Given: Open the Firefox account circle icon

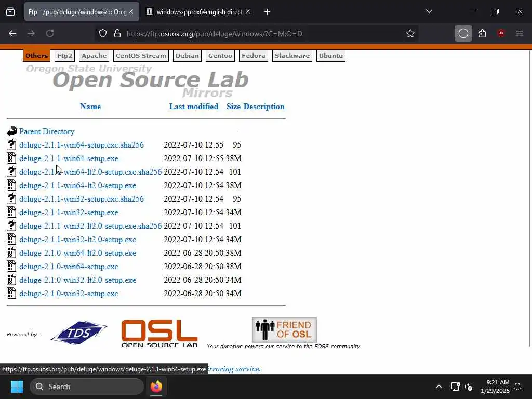Looking at the screenshot, I should click(463, 33).
